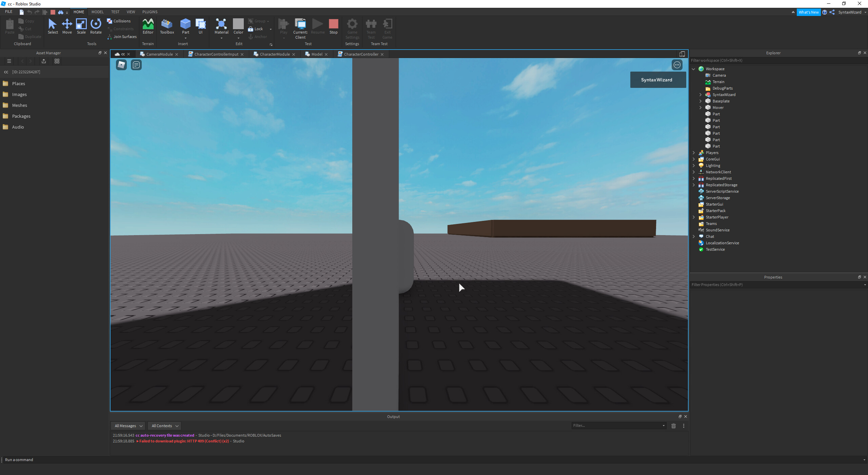Open the All Messages filter dropdown
The image size is (868, 475).
(x=127, y=425)
